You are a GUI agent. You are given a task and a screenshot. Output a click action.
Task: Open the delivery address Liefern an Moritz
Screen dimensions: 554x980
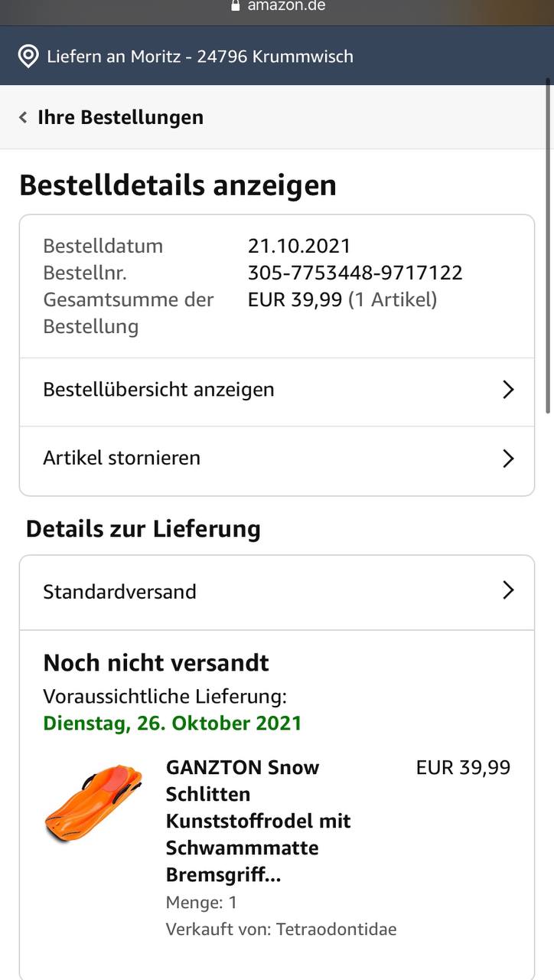pos(200,56)
